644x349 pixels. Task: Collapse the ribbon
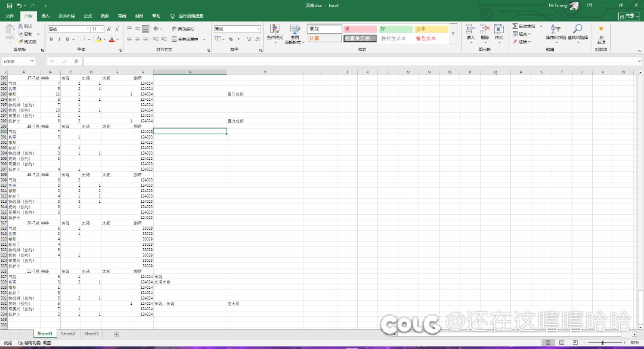click(x=639, y=51)
